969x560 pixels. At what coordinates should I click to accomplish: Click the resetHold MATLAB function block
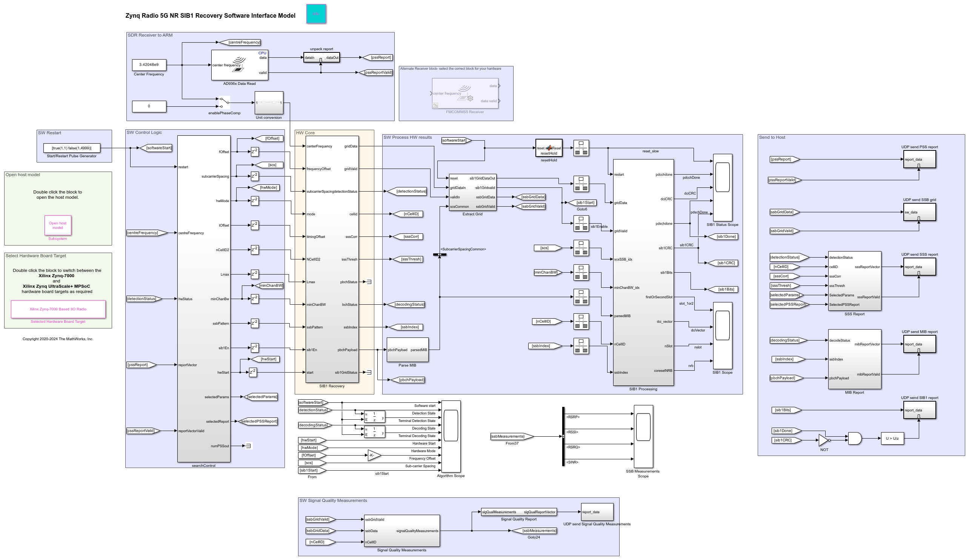tap(549, 148)
